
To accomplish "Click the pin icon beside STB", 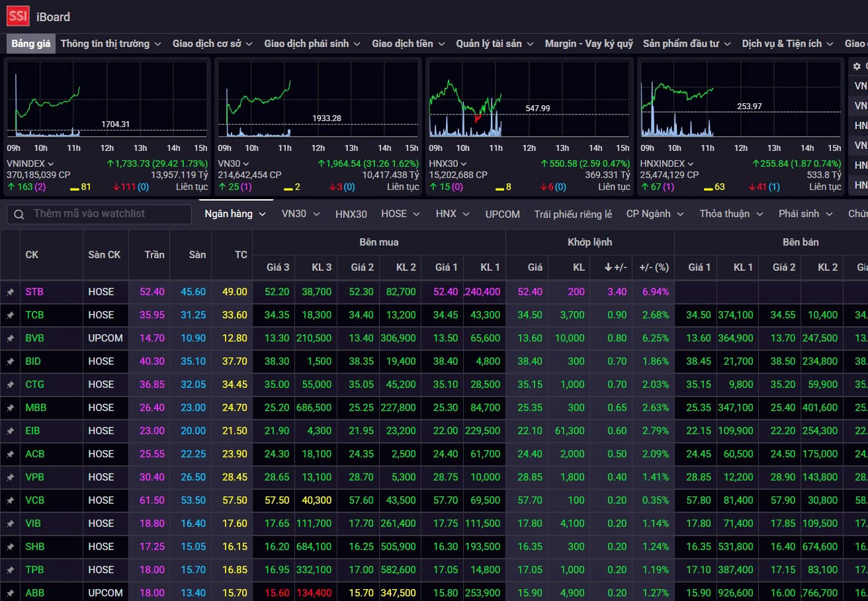I will click(x=10, y=292).
